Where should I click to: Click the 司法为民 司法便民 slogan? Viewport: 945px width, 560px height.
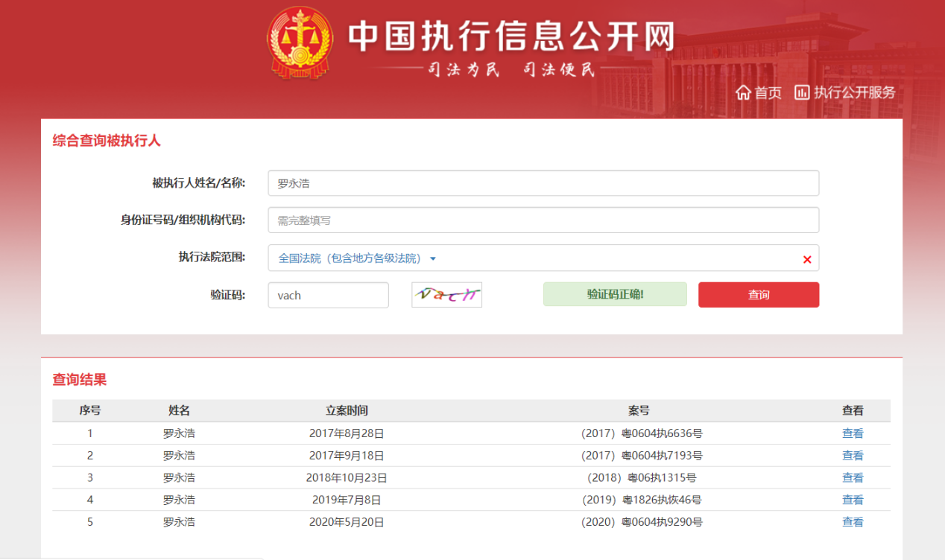coord(511,71)
